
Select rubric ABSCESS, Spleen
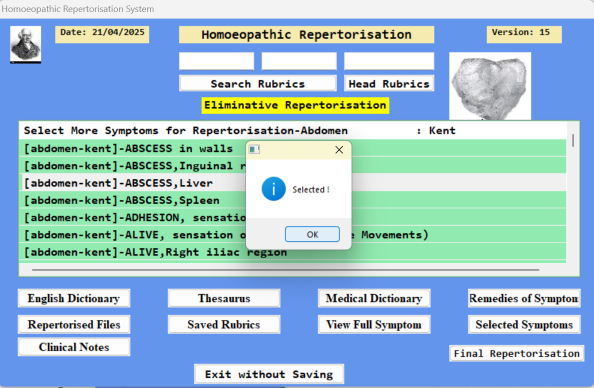292,200
